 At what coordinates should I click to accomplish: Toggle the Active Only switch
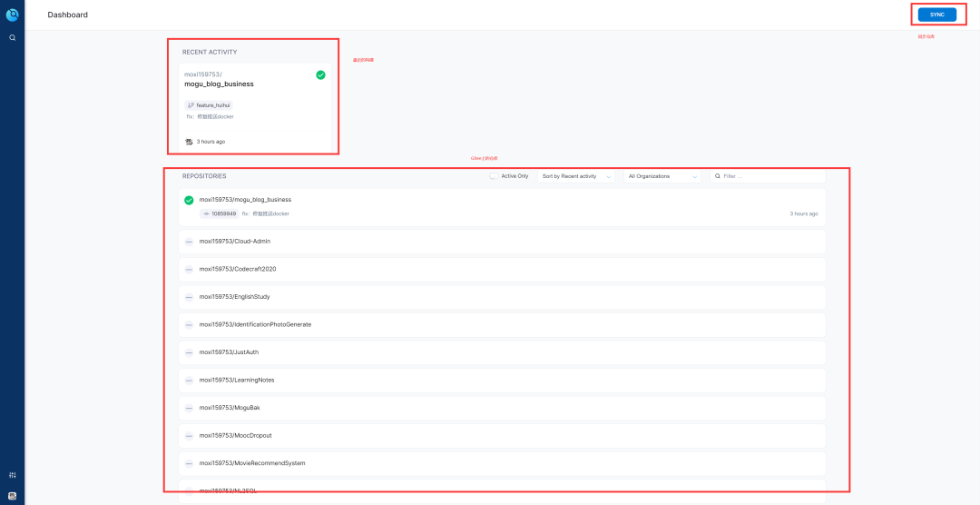pos(494,176)
